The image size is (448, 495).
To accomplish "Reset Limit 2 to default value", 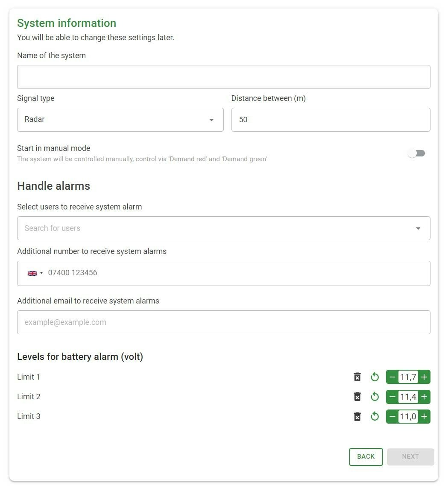I will (x=375, y=397).
